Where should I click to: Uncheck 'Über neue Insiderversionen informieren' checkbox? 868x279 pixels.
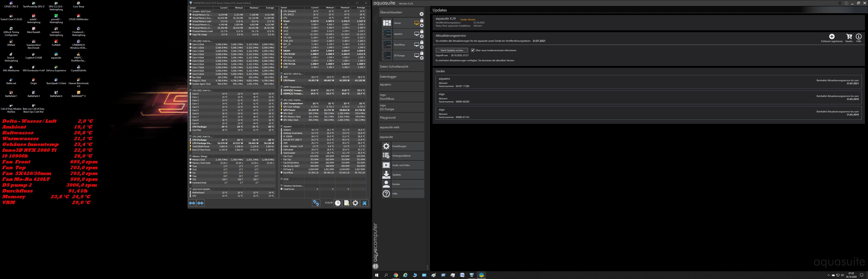coord(473,50)
